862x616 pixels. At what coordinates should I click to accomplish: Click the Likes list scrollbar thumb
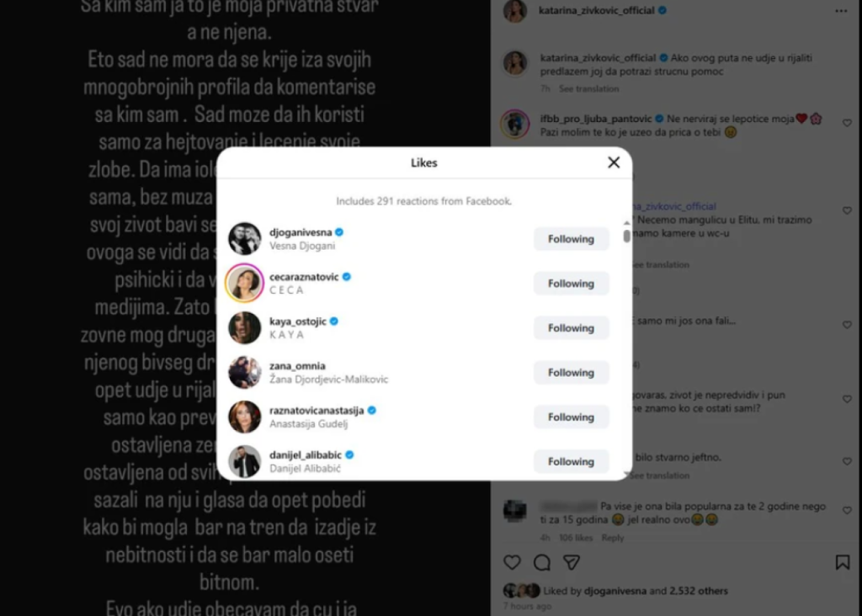(626, 236)
